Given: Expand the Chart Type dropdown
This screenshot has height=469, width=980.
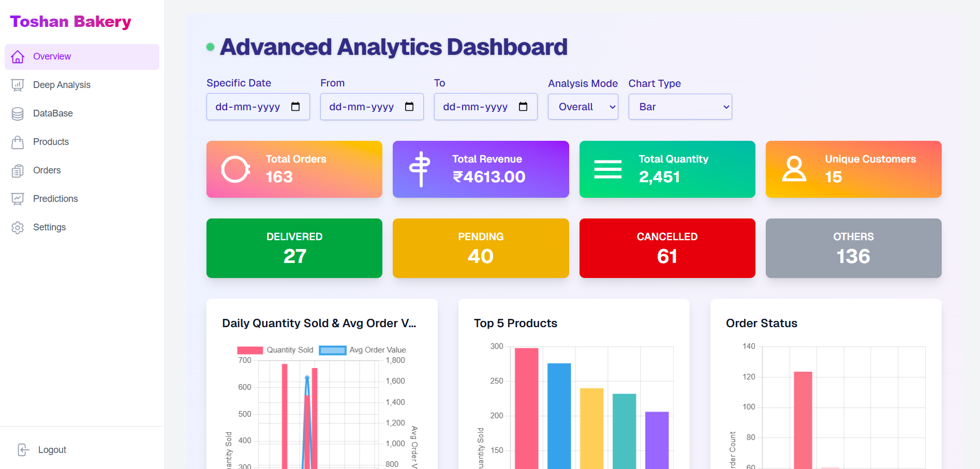Looking at the screenshot, I should click(x=680, y=107).
